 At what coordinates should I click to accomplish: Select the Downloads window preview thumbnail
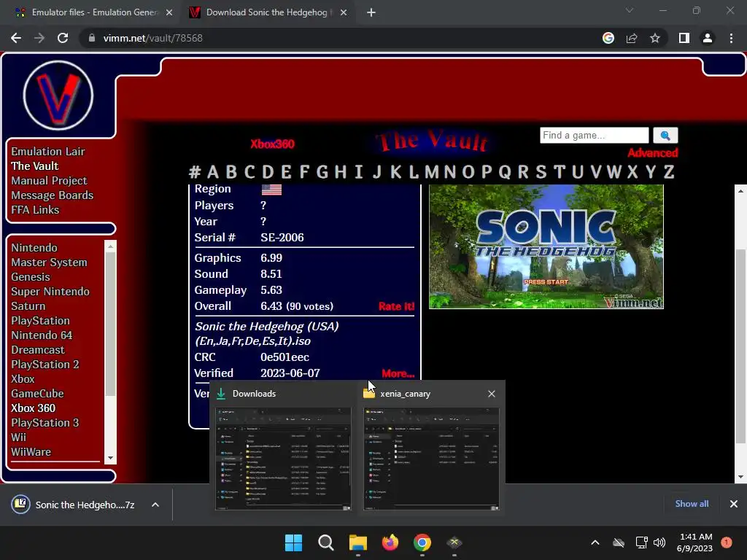(284, 459)
